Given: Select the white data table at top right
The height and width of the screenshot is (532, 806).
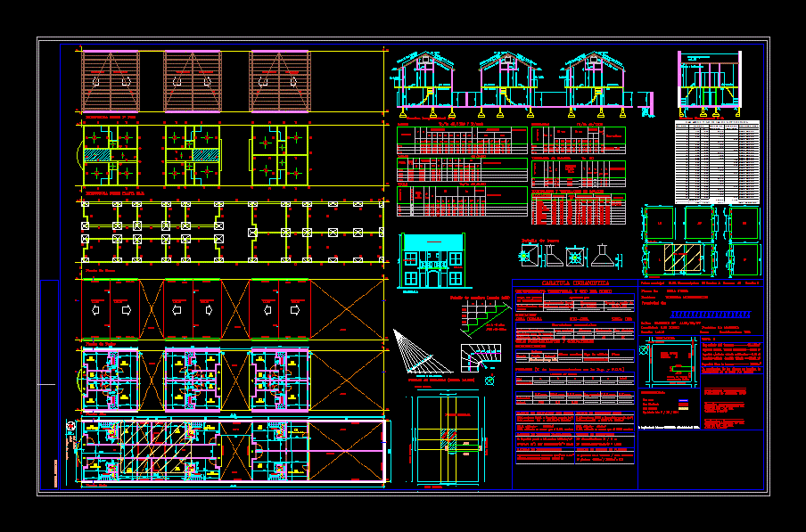Looking at the screenshot, I should coord(716,161).
